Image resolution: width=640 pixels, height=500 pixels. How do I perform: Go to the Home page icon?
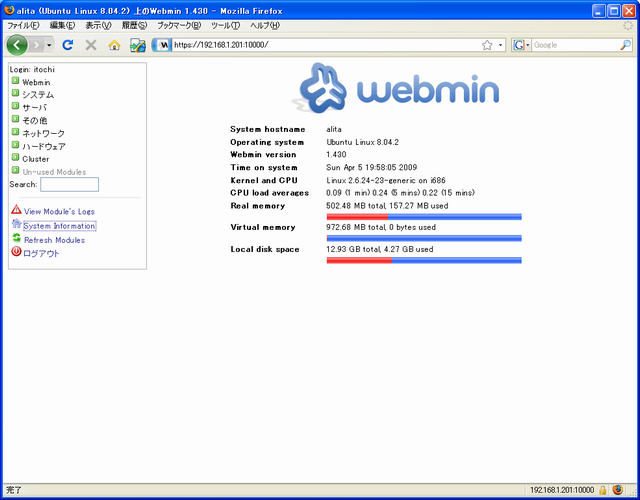tap(114, 45)
